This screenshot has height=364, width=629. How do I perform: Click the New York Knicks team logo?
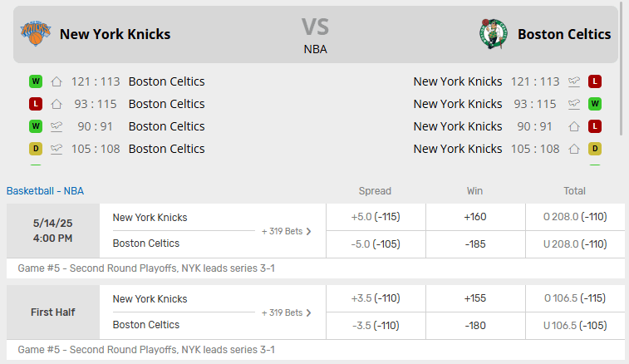point(35,34)
